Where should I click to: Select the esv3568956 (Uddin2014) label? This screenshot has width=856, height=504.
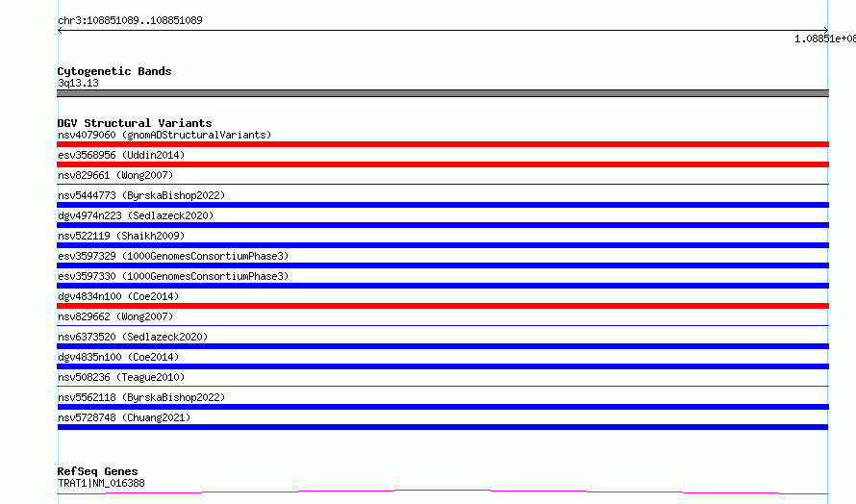click(121, 155)
